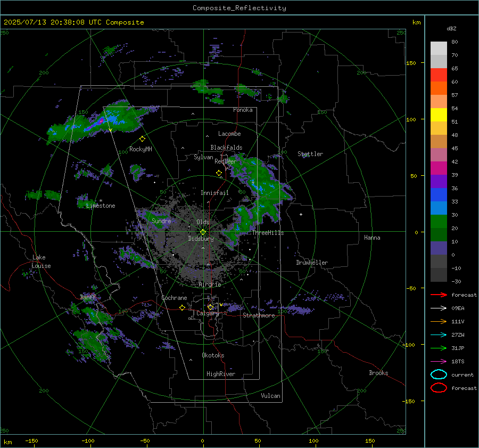
Task: Click the 100 tick on right axis
Action: 411,119
